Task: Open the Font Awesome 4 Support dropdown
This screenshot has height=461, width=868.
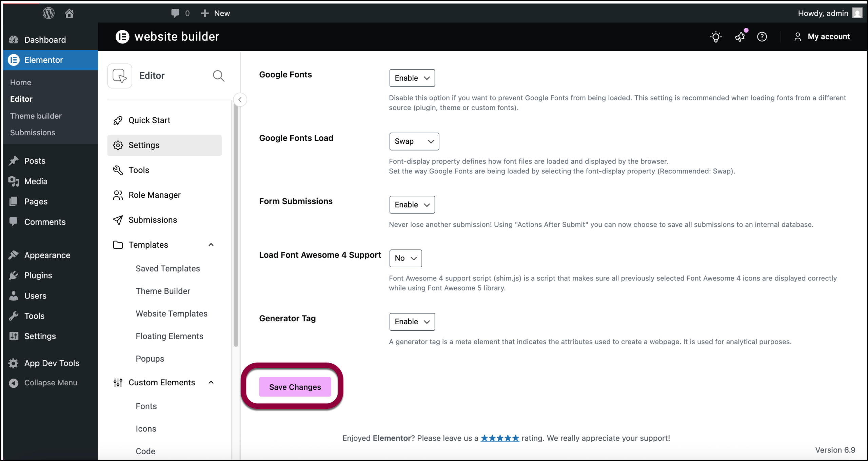Action: pyautogui.click(x=406, y=258)
